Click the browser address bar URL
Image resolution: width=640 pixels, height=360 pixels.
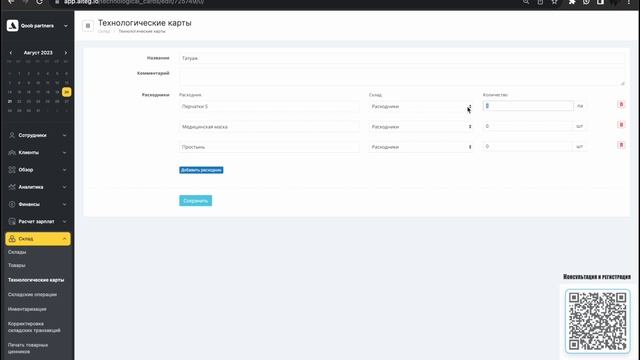tap(134, 2)
